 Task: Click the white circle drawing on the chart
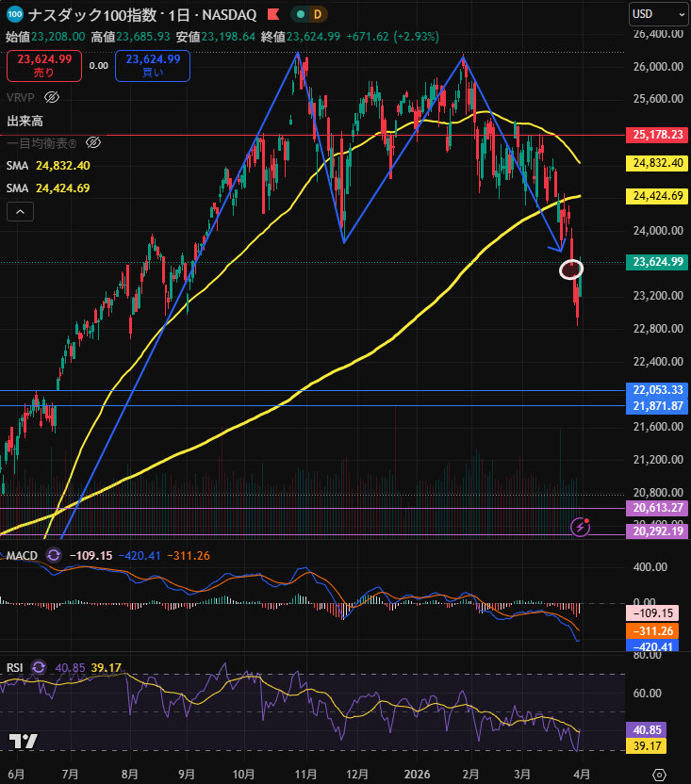(x=572, y=269)
